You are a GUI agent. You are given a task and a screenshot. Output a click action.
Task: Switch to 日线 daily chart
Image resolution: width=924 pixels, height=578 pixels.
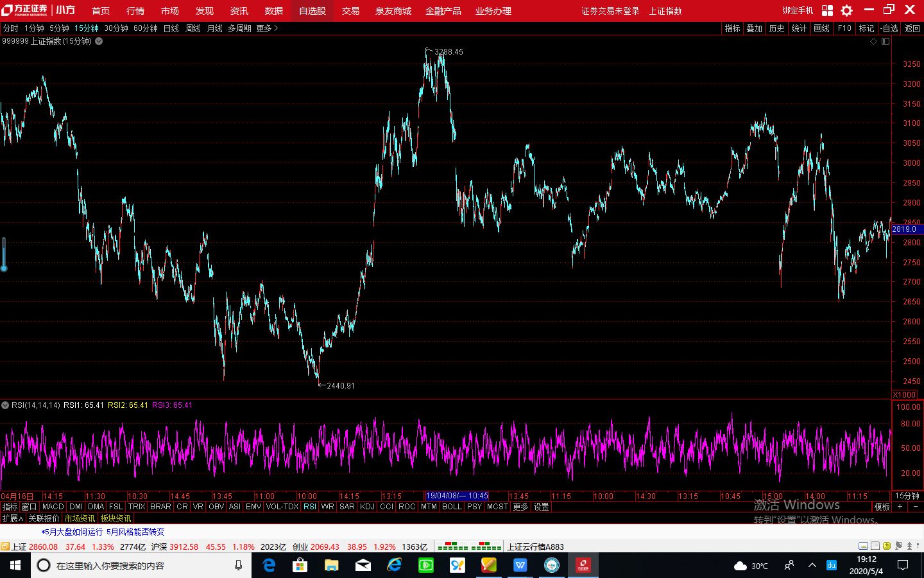coord(171,28)
